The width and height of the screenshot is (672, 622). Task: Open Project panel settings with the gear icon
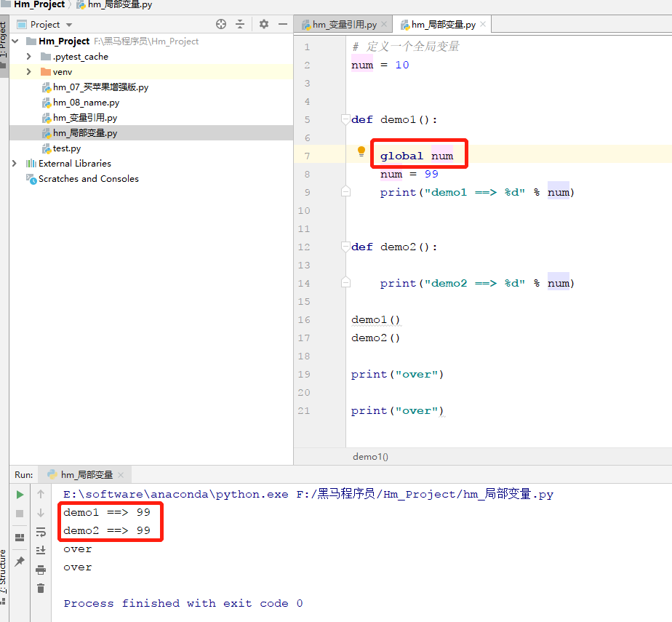[263, 24]
